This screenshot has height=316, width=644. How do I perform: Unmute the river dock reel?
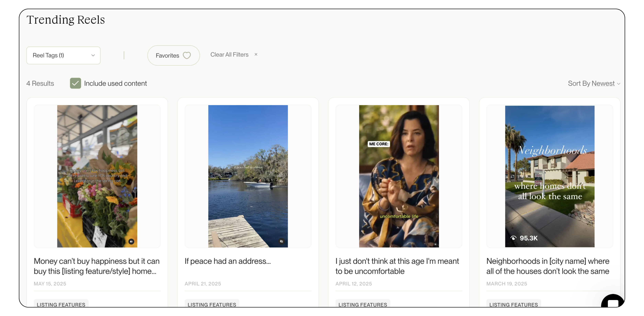281,241
